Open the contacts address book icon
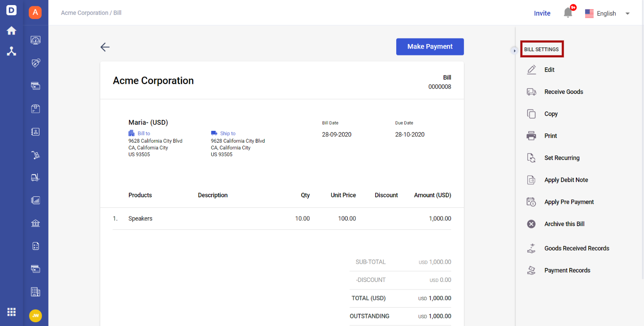The image size is (644, 326). tap(36, 132)
